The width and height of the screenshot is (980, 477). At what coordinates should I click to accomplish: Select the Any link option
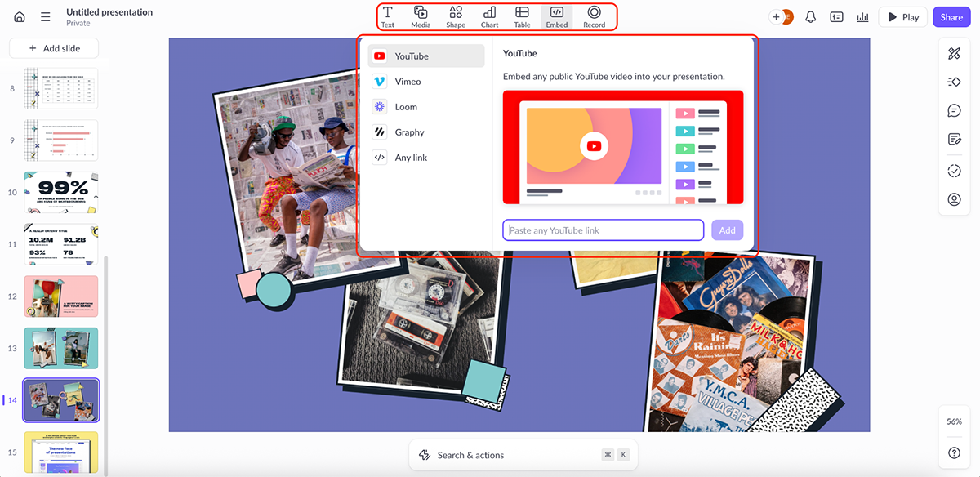411,157
